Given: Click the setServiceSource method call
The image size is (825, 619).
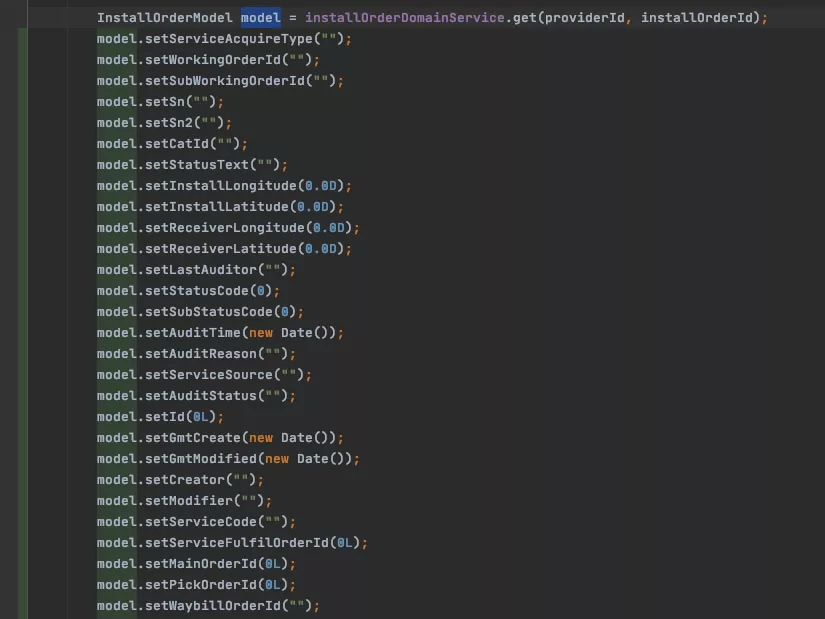Looking at the screenshot, I should pyautogui.click(x=209, y=375).
